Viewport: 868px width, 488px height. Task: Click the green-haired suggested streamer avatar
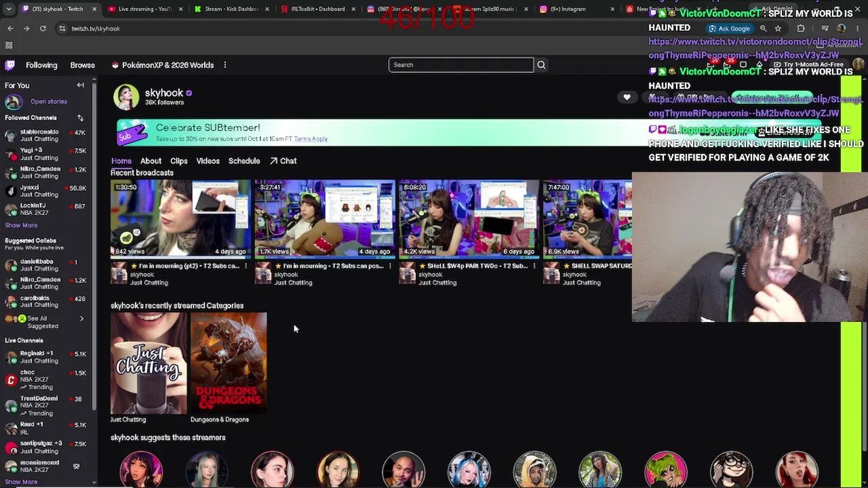point(665,470)
